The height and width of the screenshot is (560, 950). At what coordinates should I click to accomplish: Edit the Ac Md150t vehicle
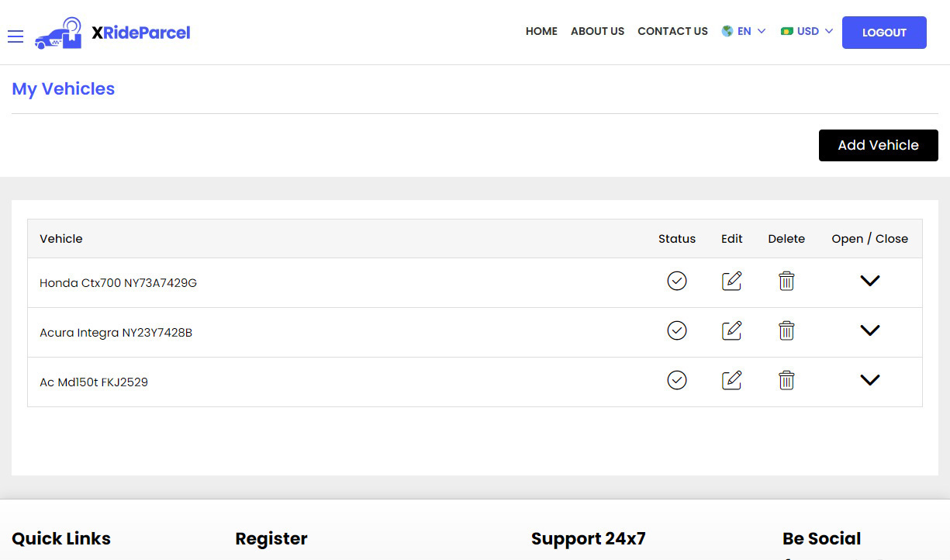click(x=731, y=380)
